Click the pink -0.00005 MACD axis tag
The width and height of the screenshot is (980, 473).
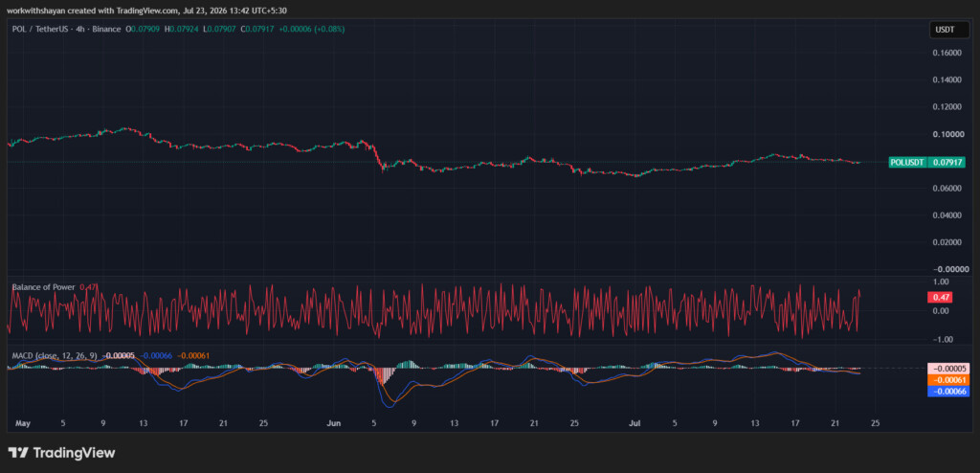coord(947,369)
